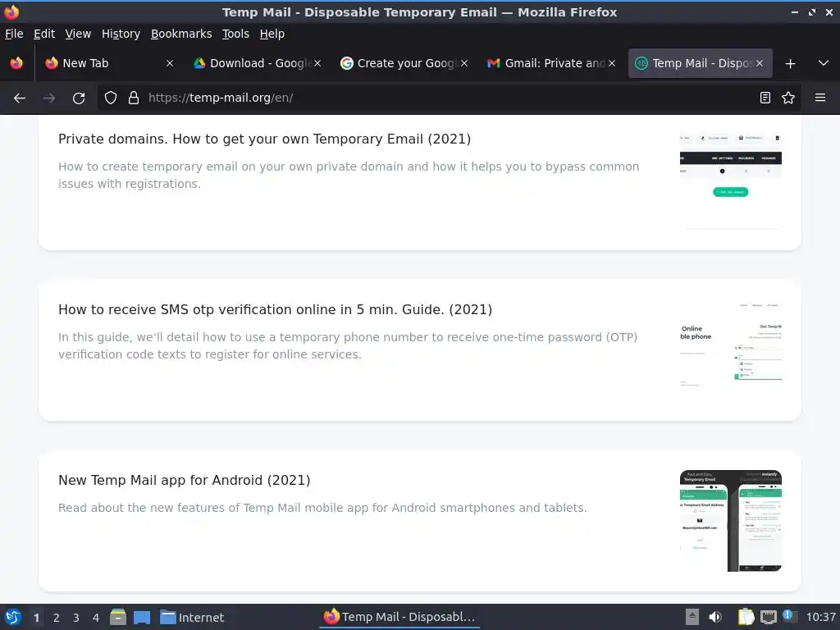Click the forward navigation arrow
The width and height of the screenshot is (840, 630).
point(49,98)
